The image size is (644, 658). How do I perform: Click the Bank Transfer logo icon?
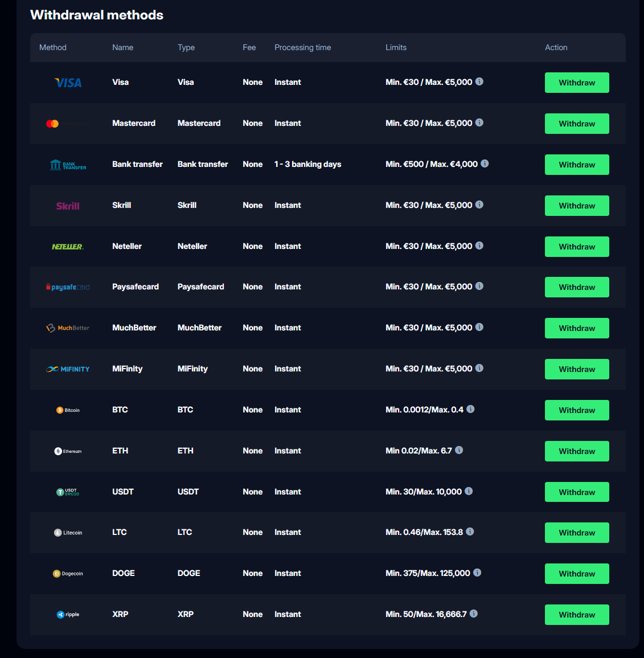tap(68, 165)
